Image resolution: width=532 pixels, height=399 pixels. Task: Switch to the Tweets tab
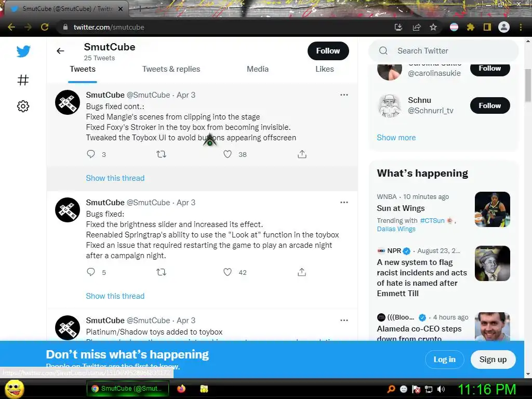click(83, 69)
